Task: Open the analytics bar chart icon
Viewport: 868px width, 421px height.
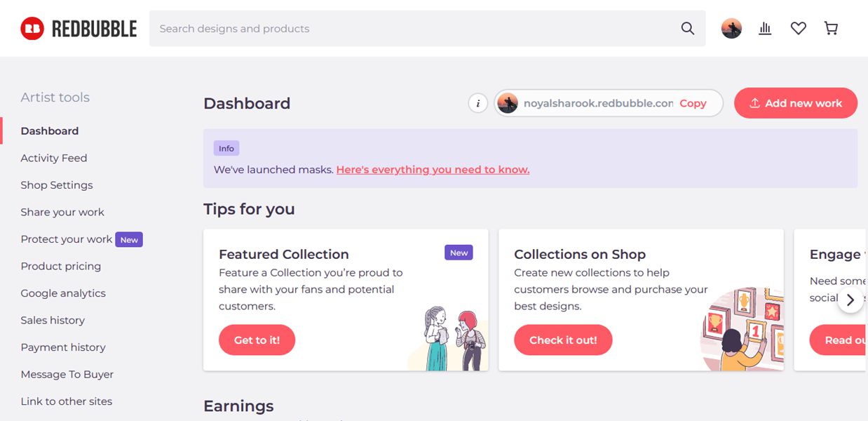Action: (765, 29)
